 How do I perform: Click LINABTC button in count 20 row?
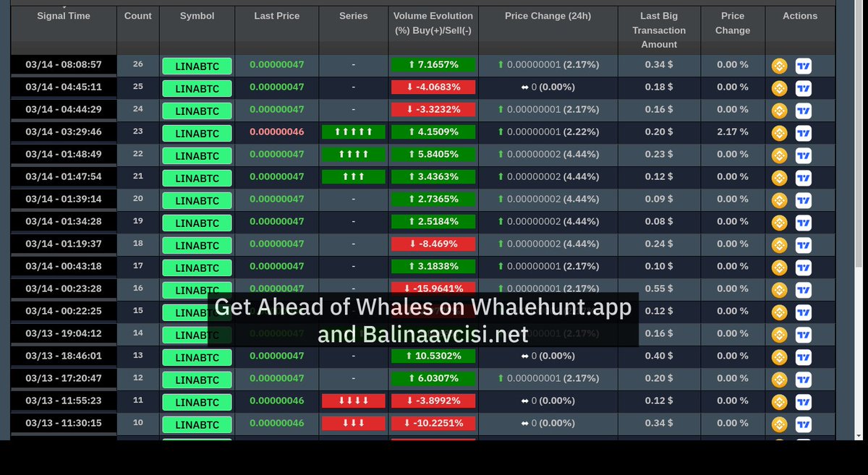(197, 201)
